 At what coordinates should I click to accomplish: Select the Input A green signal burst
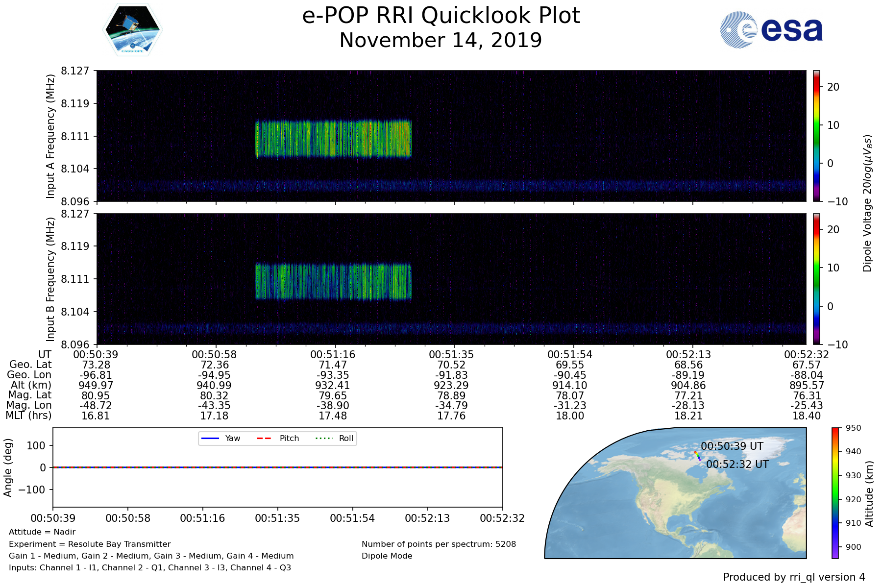click(333, 139)
